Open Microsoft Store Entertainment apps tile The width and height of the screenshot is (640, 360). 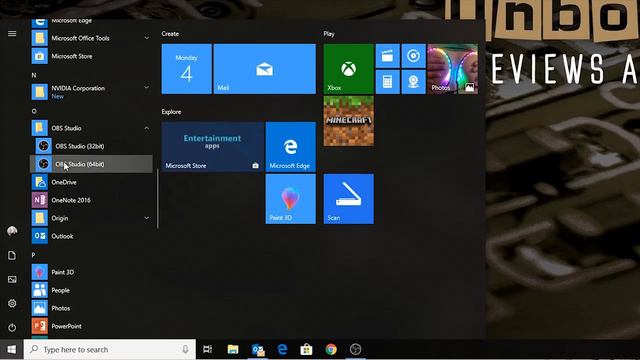coord(213,147)
